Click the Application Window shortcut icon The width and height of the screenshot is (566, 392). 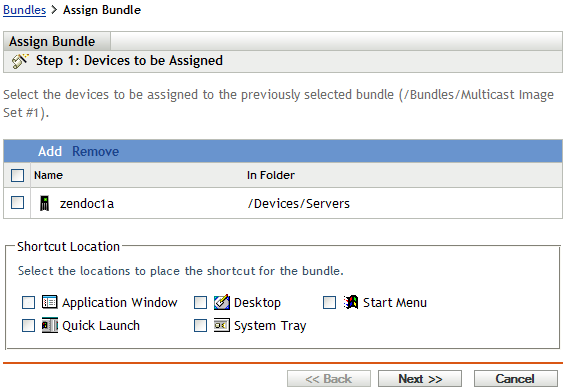[x=49, y=302]
